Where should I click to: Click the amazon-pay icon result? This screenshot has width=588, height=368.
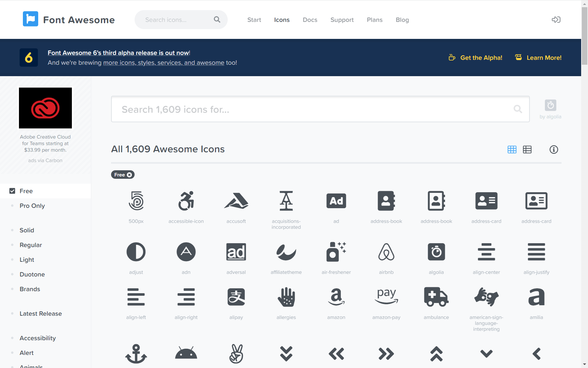point(386,297)
